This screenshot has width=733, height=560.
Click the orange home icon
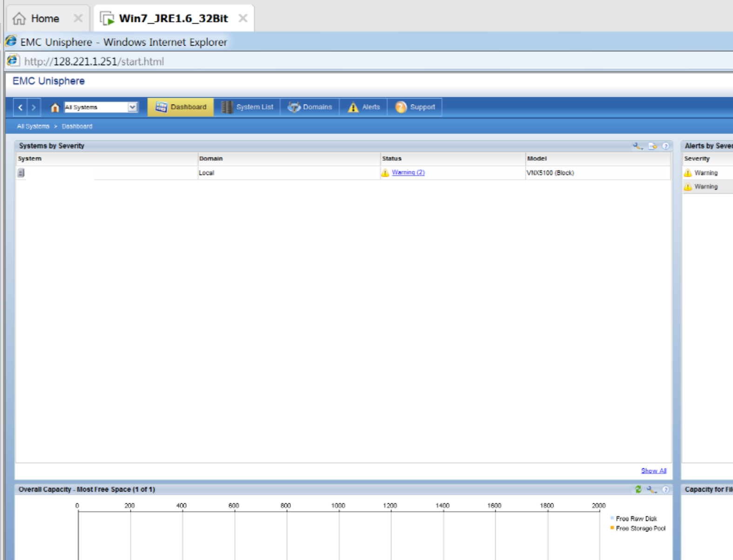(x=55, y=107)
